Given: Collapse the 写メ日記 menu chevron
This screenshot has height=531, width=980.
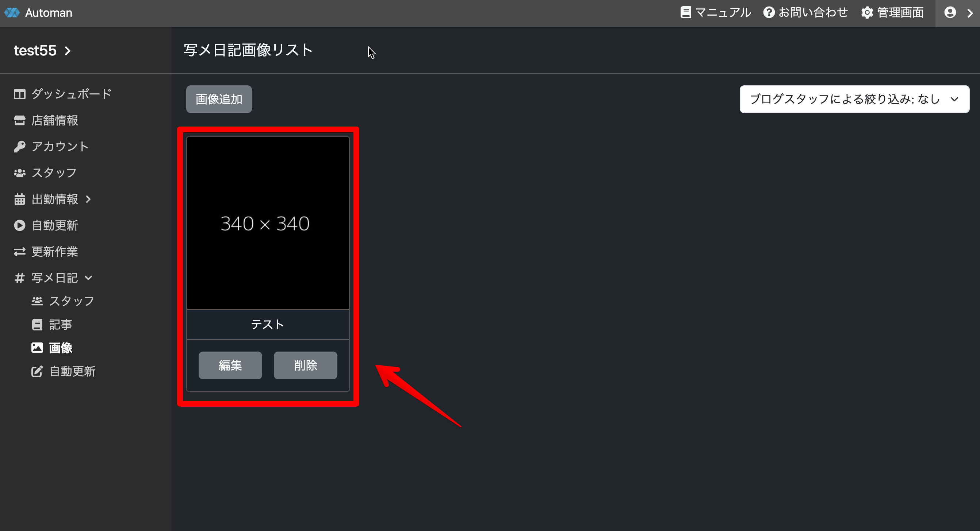Looking at the screenshot, I should point(88,278).
